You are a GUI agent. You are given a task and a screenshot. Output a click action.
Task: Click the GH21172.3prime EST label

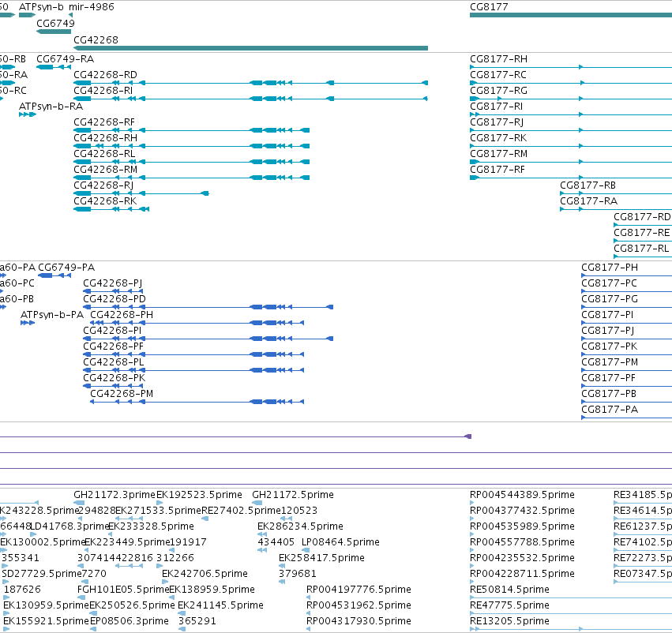115,495
